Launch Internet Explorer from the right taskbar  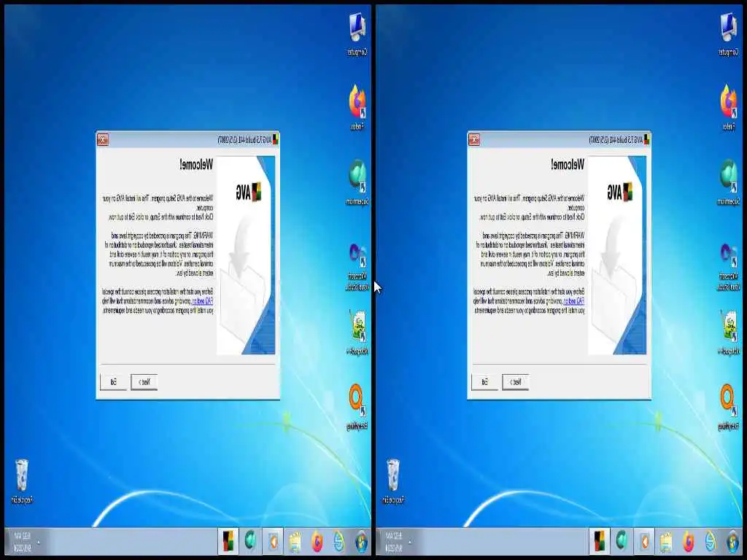click(710, 542)
